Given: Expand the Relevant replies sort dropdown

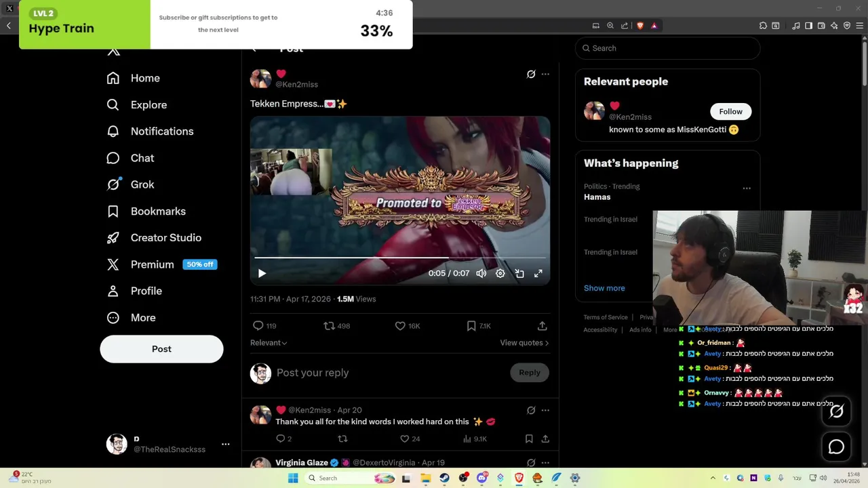Looking at the screenshot, I should 269,343.
